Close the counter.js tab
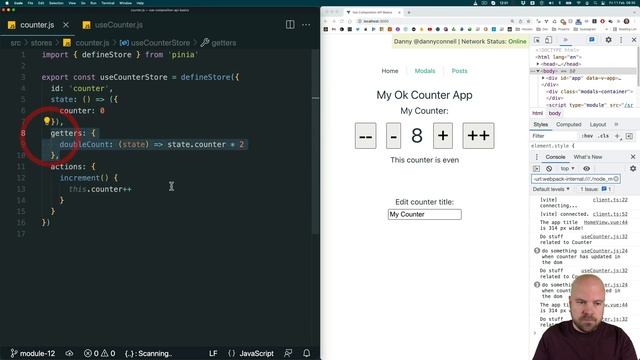 66,25
